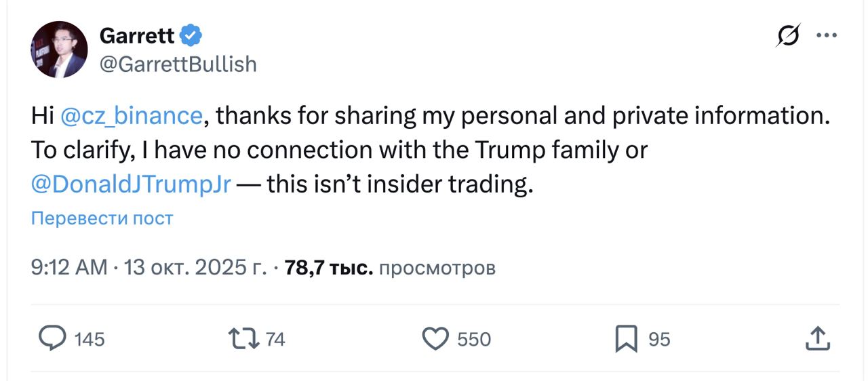Click the Grok slashed-circle icon
The width and height of the screenshot is (868, 381).
pos(788,36)
